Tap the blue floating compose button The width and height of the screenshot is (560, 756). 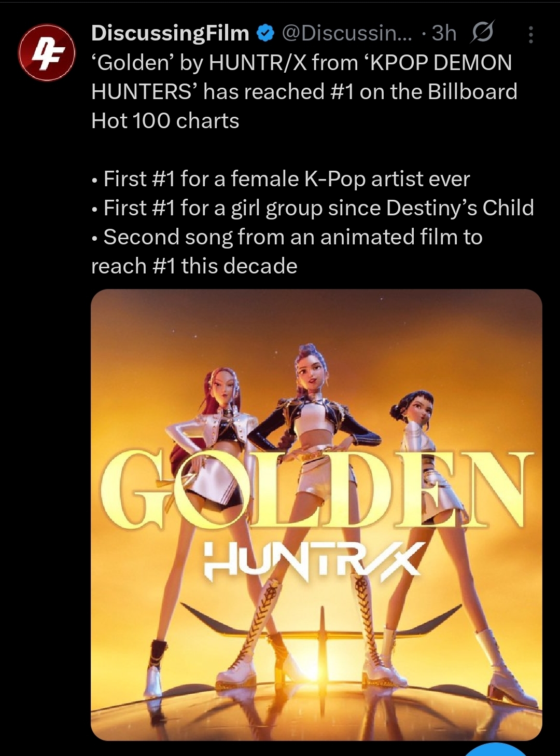tap(496, 750)
